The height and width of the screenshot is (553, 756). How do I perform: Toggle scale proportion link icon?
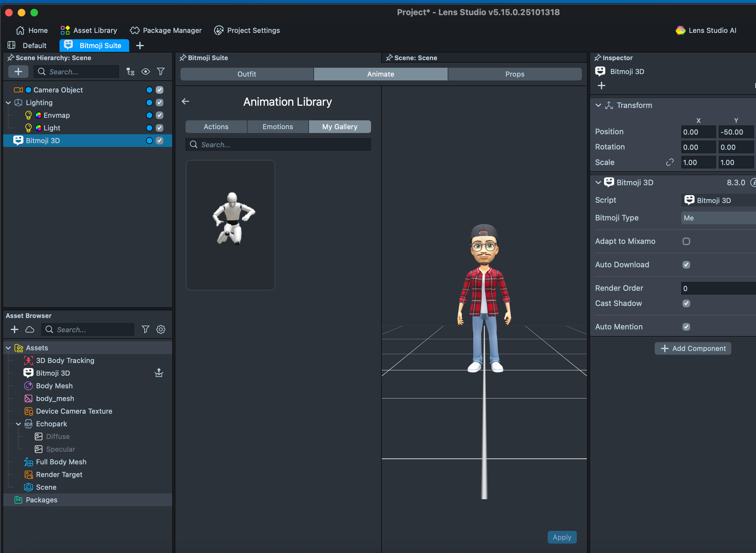(x=670, y=162)
